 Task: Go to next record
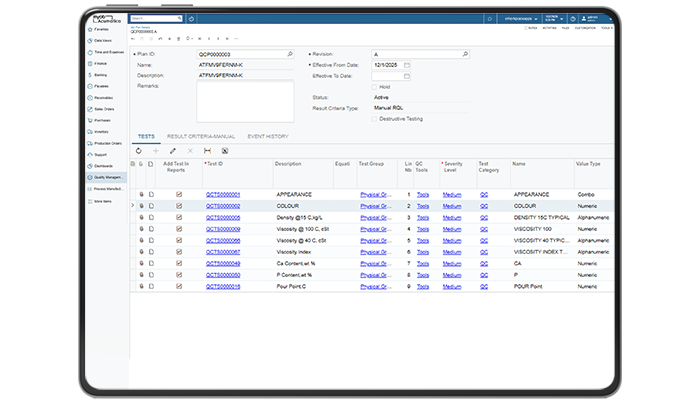click(x=218, y=39)
